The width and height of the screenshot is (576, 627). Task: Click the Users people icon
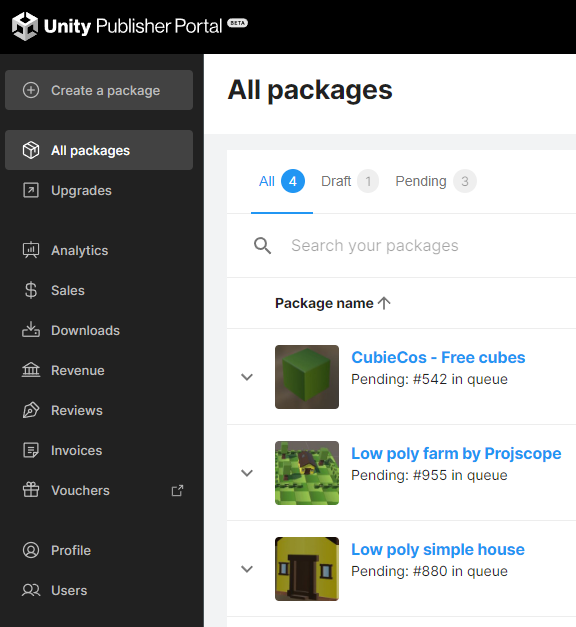point(31,590)
